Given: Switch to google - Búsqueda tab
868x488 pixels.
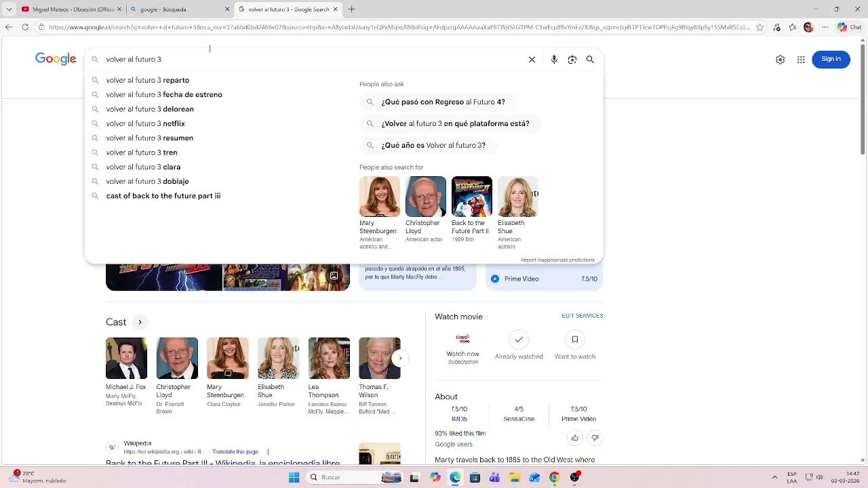Looking at the screenshot, I should tap(179, 9).
